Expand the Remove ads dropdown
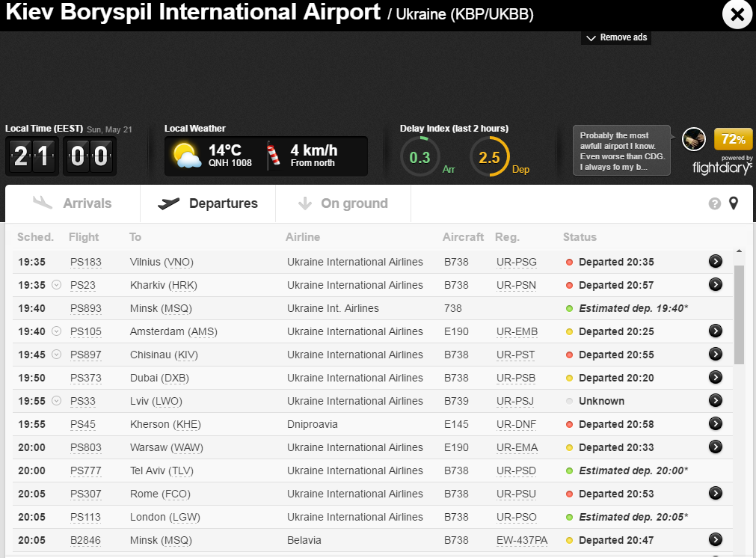The image size is (756, 558). coord(616,37)
